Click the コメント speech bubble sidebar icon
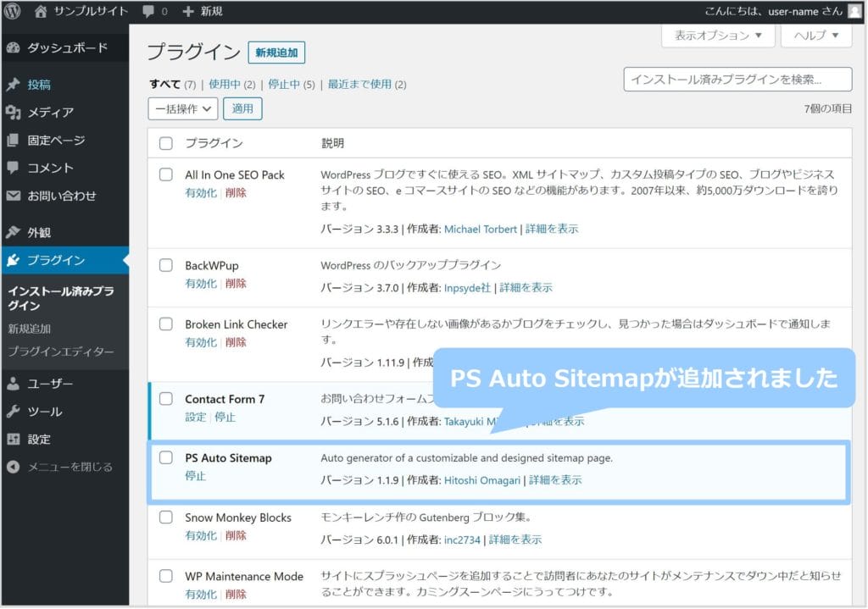This screenshot has width=868, height=609. click(x=14, y=168)
